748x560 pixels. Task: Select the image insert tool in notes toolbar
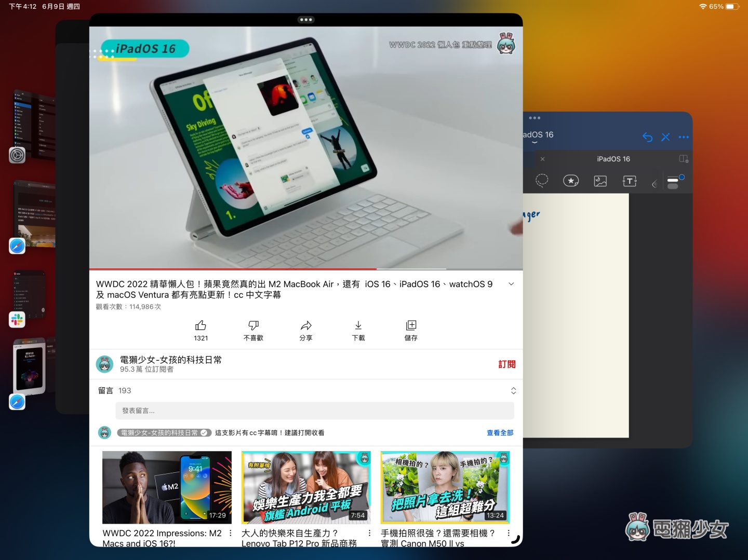[600, 181]
